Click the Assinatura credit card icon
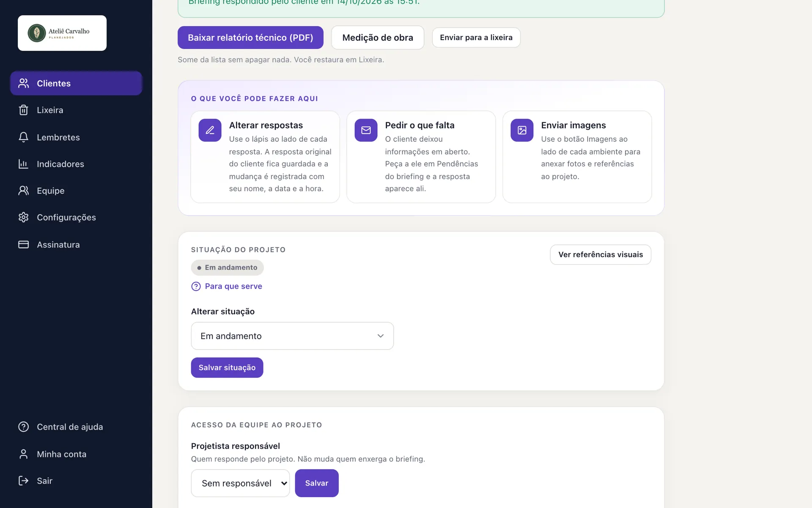 pos(23,245)
